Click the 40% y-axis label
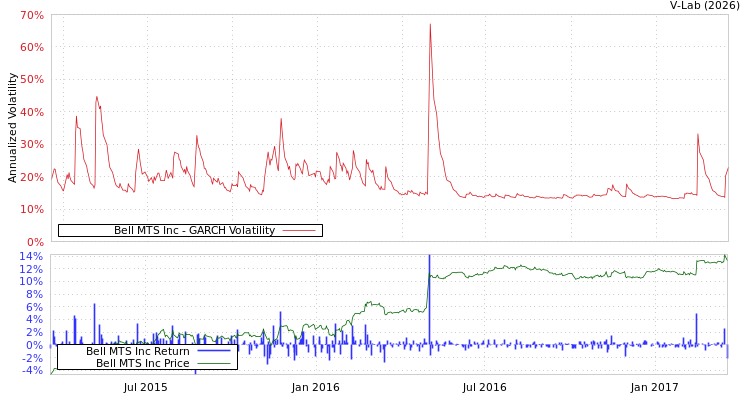Image resolution: width=750 pixels, height=400 pixels. [x=31, y=113]
